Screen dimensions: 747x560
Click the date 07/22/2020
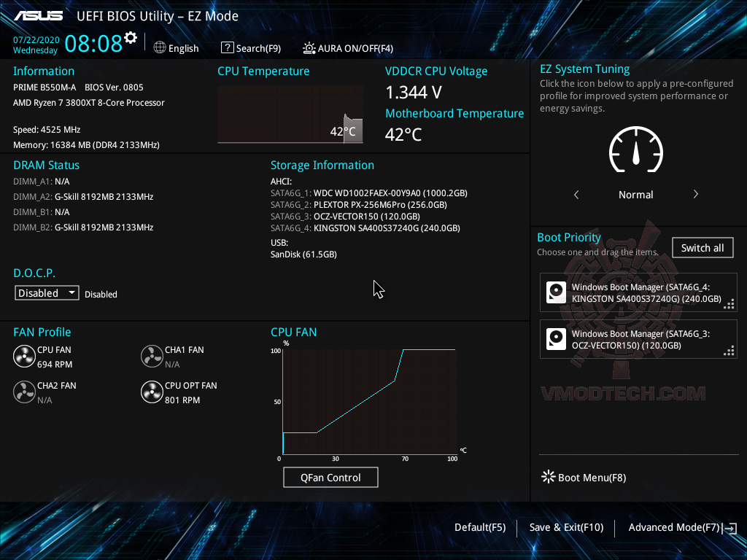36,40
